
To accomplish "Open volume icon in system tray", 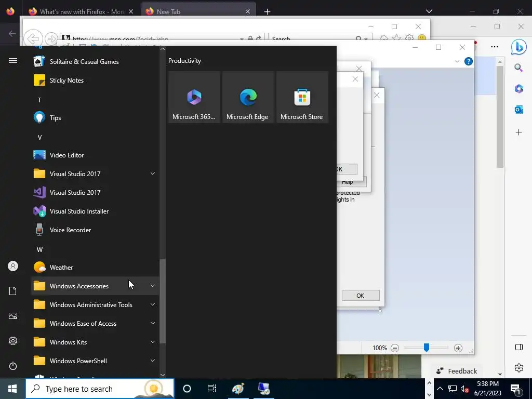I will pyautogui.click(x=464, y=389).
